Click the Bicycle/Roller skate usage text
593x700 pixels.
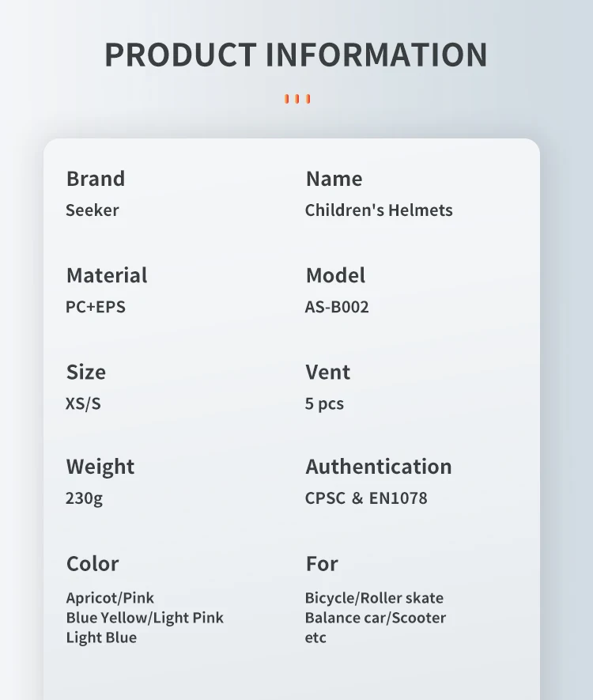click(x=374, y=598)
